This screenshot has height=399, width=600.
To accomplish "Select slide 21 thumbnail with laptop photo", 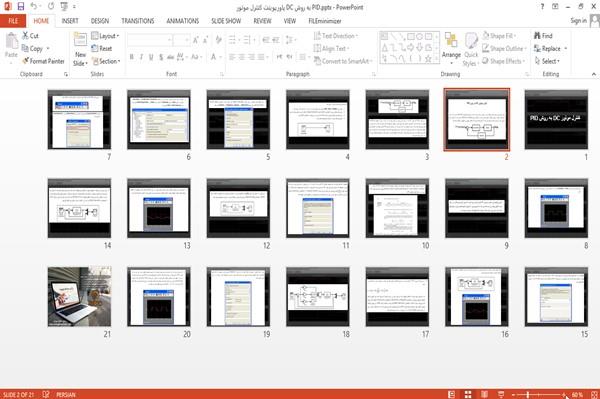I will point(80,296).
